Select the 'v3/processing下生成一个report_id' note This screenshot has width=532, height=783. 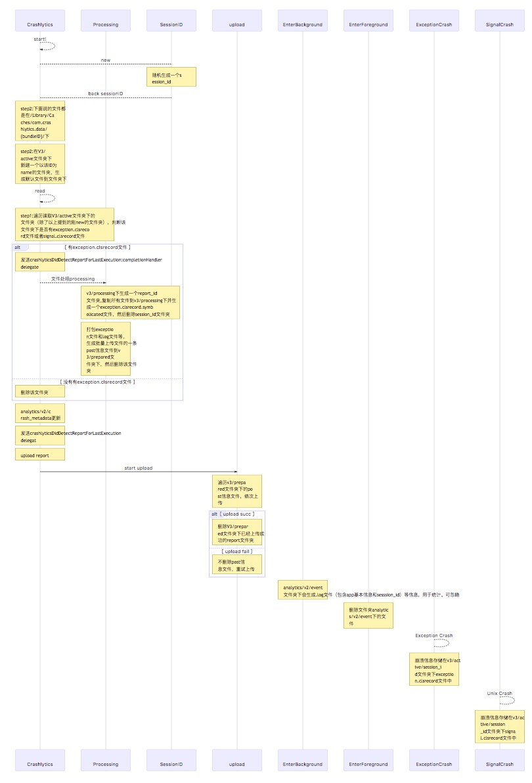point(130,303)
